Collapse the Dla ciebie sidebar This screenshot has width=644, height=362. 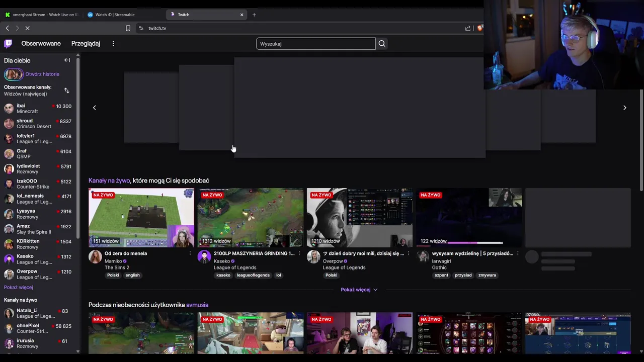(67, 60)
